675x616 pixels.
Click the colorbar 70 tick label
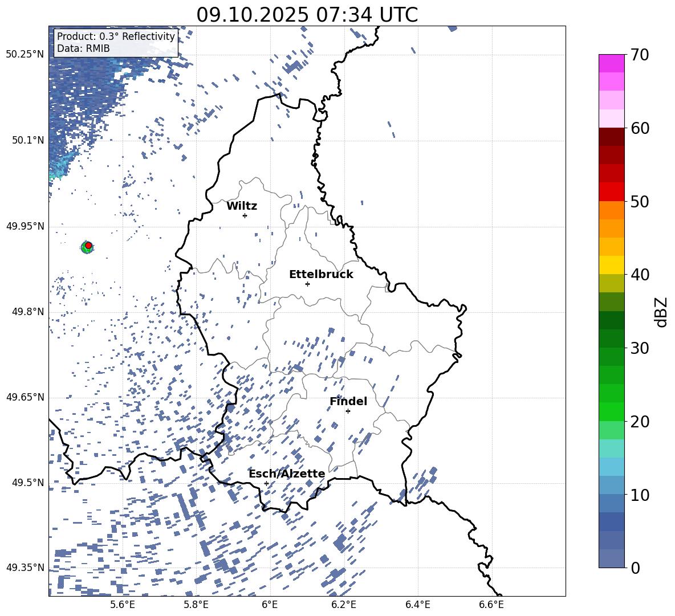click(640, 55)
